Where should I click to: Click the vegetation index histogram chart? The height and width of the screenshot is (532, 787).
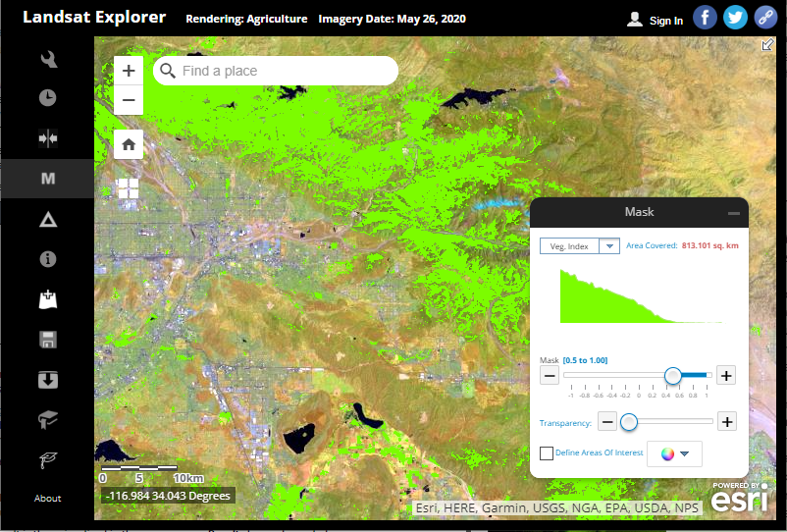pyautogui.click(x=642, y=296)
